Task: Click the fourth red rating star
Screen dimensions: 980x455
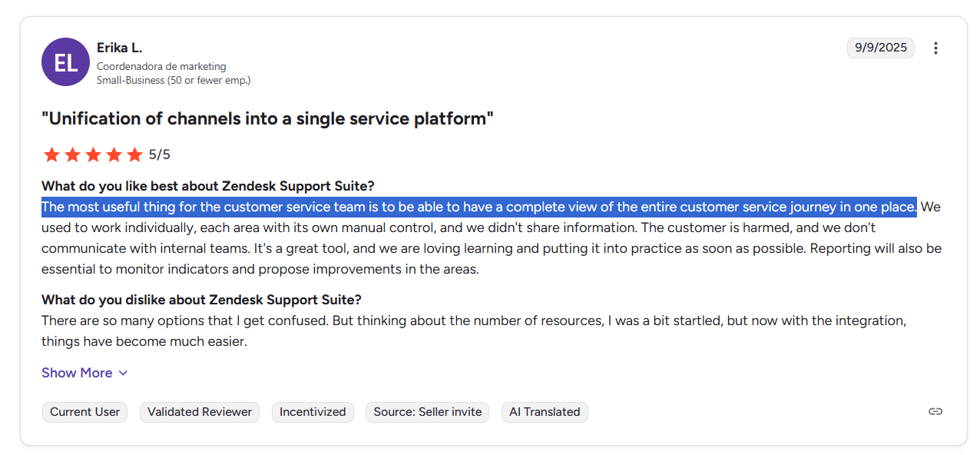Action: (114, 154)
